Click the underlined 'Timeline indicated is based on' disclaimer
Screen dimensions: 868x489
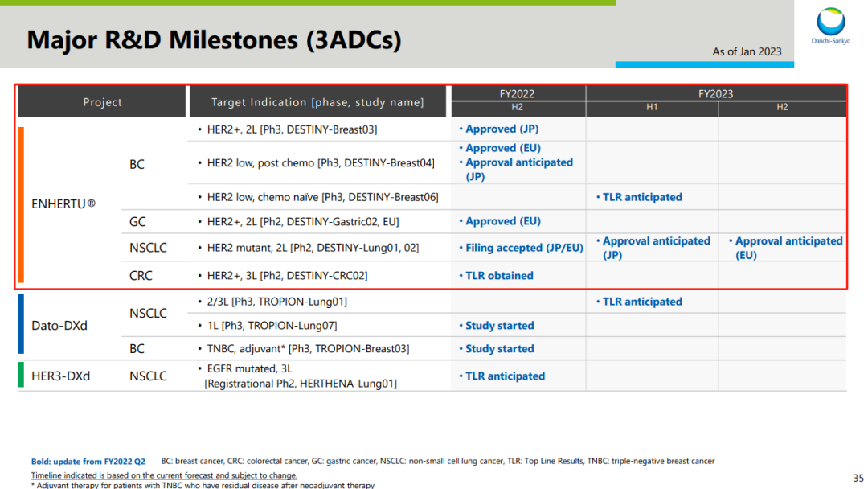click(x=164, y=475)
